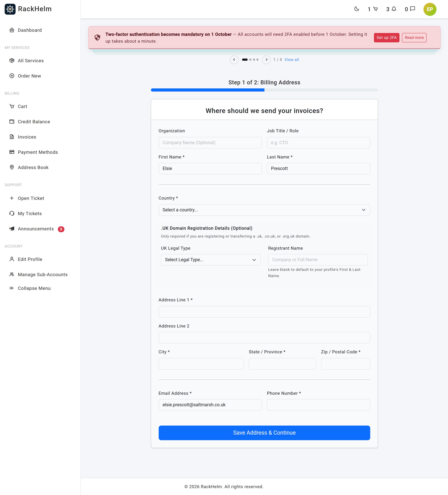
Task: Toggle dark mode moon icon
Action: [x=357, y=9]
